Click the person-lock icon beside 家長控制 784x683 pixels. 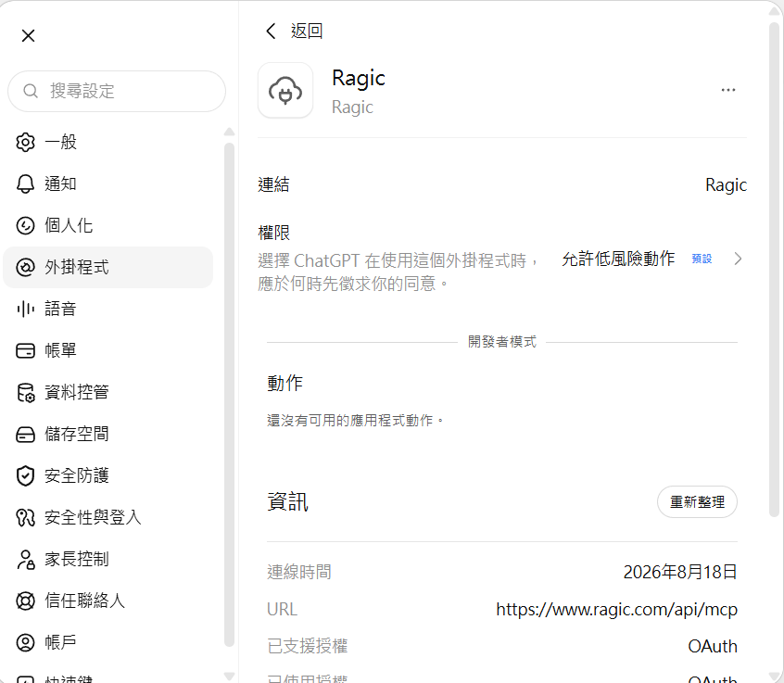25,559
